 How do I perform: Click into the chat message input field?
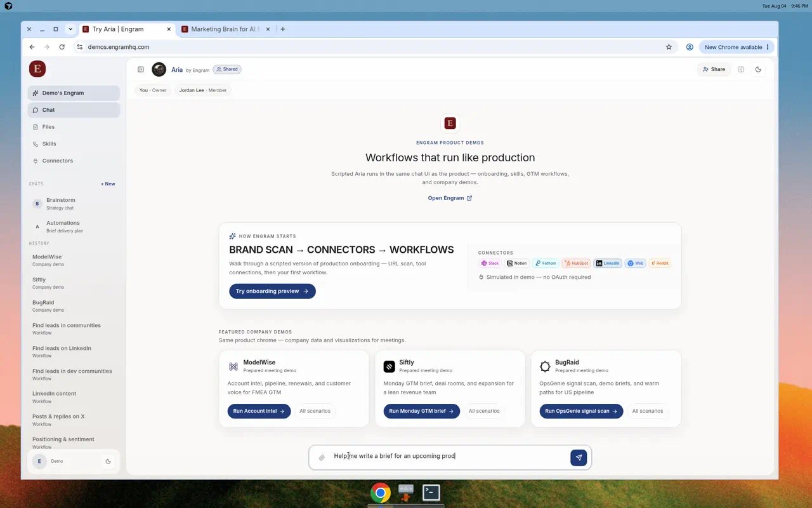point(449,456)
